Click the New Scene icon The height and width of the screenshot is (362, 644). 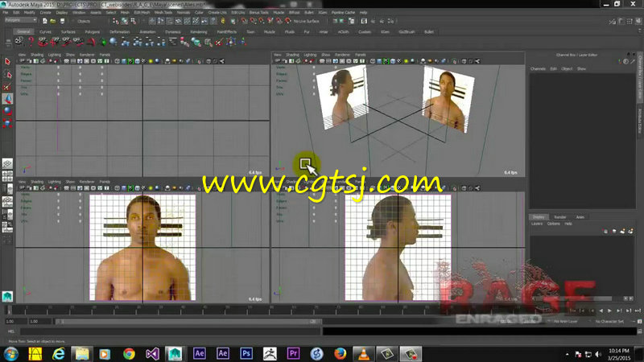(x=44, y=21)
